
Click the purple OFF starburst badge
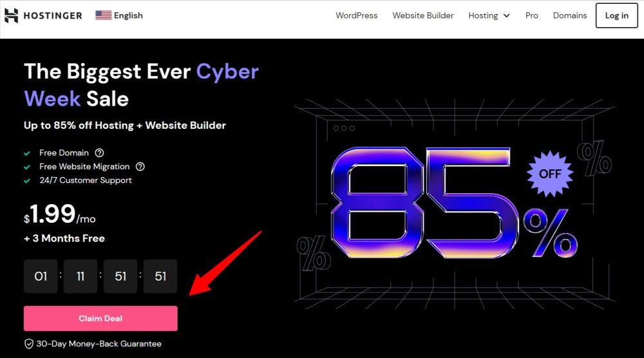pyautogui.click(x=550, y=174)
